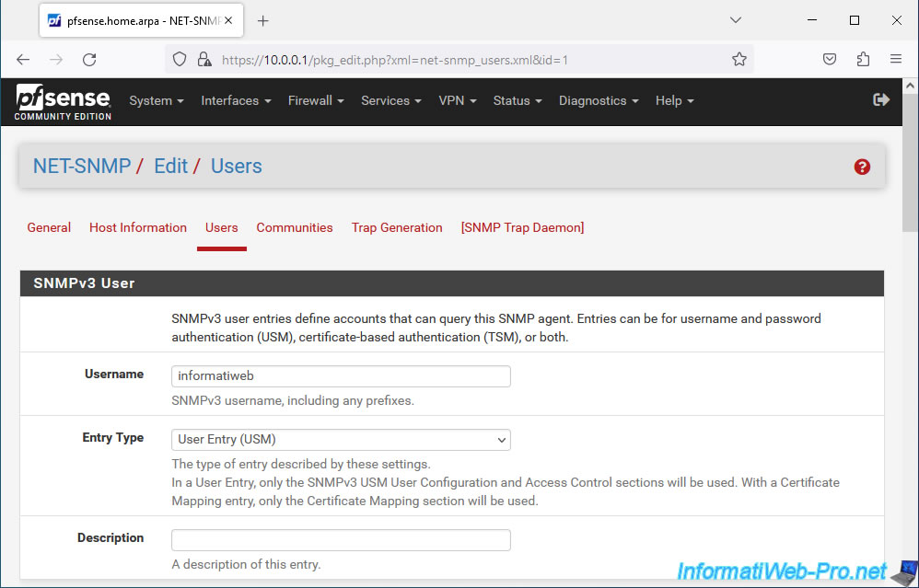The height and width of the screenshot is (588, 919).
Task: Click the NET-SNMP breadcrumb link
Action: coord(81,167)
